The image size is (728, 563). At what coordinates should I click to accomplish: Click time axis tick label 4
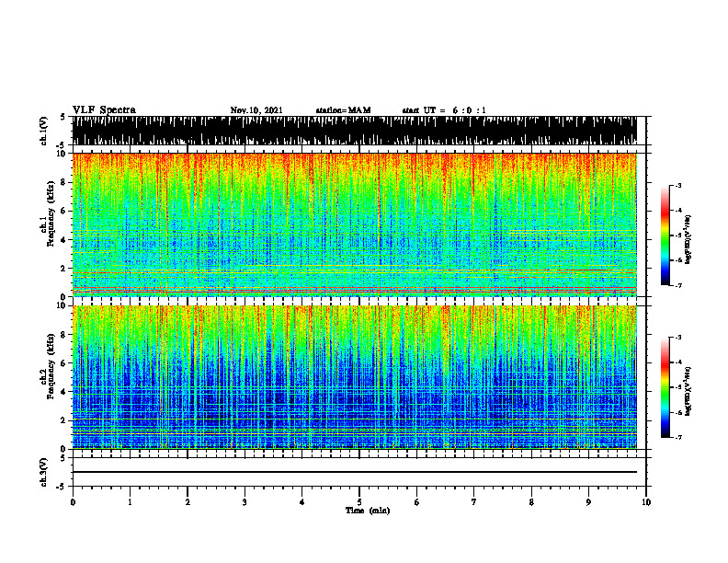[302, 502]
